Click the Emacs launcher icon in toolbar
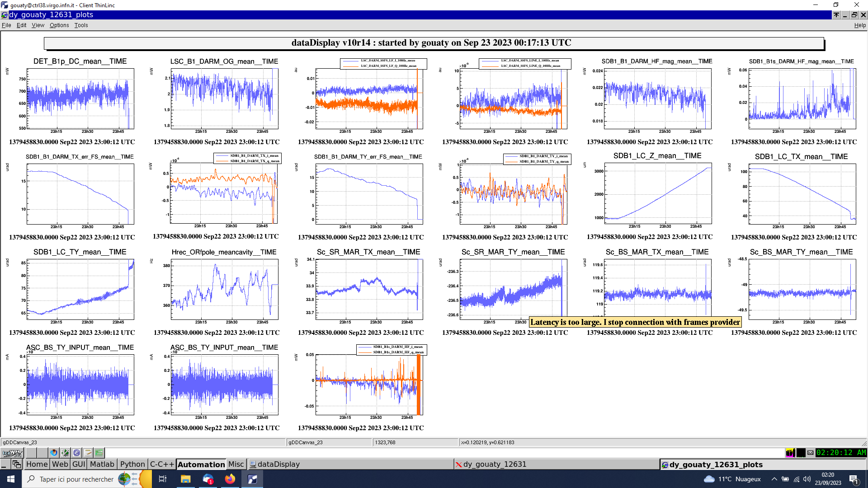Viewport: 868px width, 488px height. [x=76, y=453]
